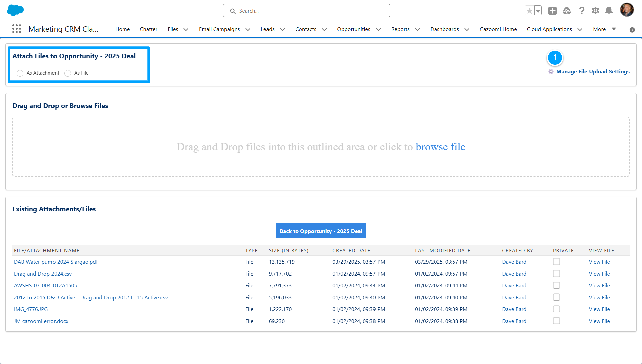Open the App Launcher grid icon
Screen dimensions: 642x364
coord(17,29)
